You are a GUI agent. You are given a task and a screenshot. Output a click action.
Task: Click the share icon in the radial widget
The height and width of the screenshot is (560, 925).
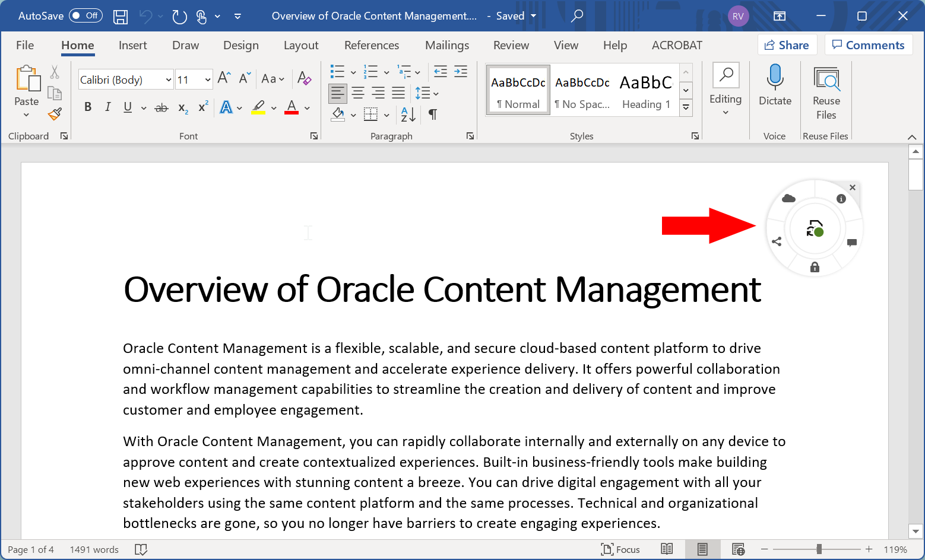[777, 241]
